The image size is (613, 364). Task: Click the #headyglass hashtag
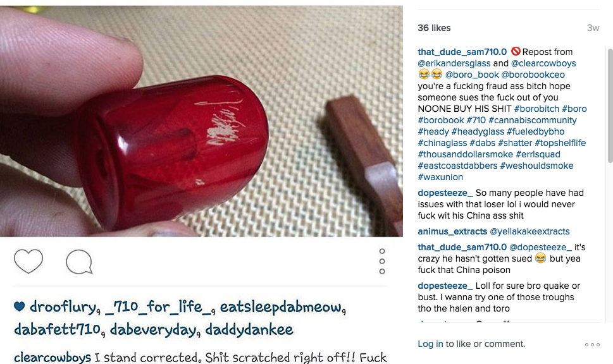(478, 131)
